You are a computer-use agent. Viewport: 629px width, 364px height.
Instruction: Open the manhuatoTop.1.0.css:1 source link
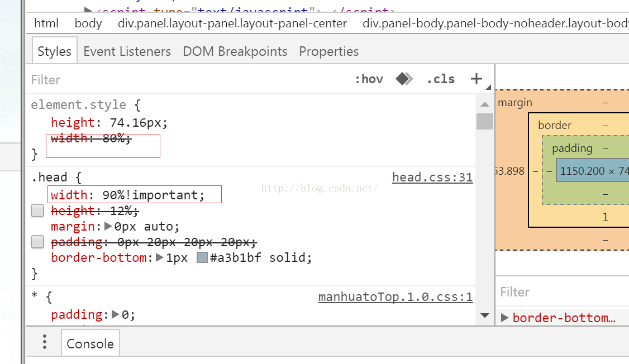[395, 296]
